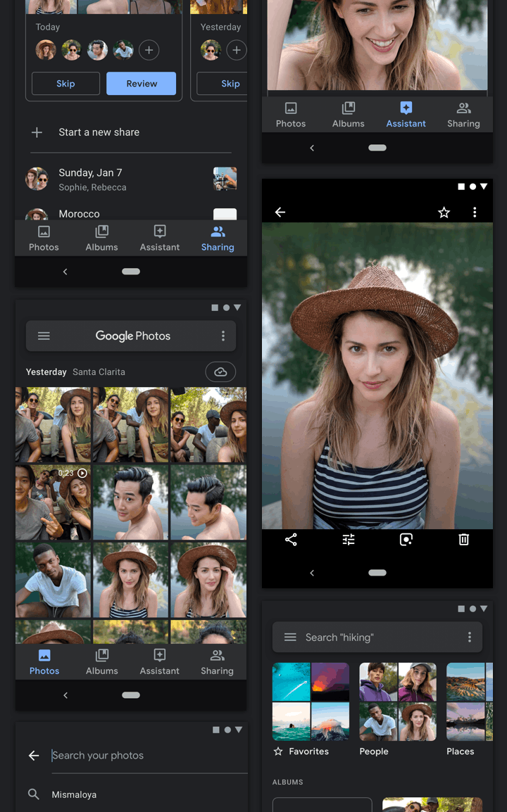
Task: Open Sharing tab in Assistant screen
Action: point(463,115)
